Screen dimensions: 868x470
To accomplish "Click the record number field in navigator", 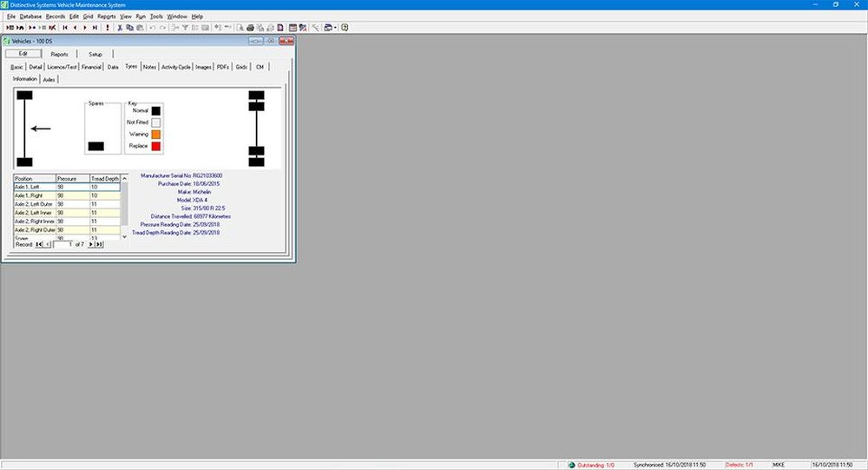I will point(63,244).
